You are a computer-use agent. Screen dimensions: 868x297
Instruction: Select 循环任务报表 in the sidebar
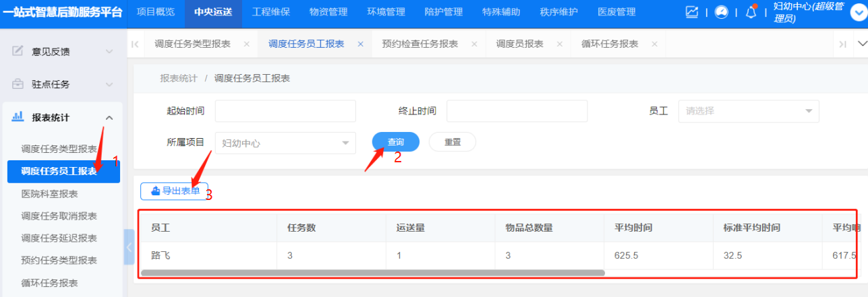click(50, 283)
